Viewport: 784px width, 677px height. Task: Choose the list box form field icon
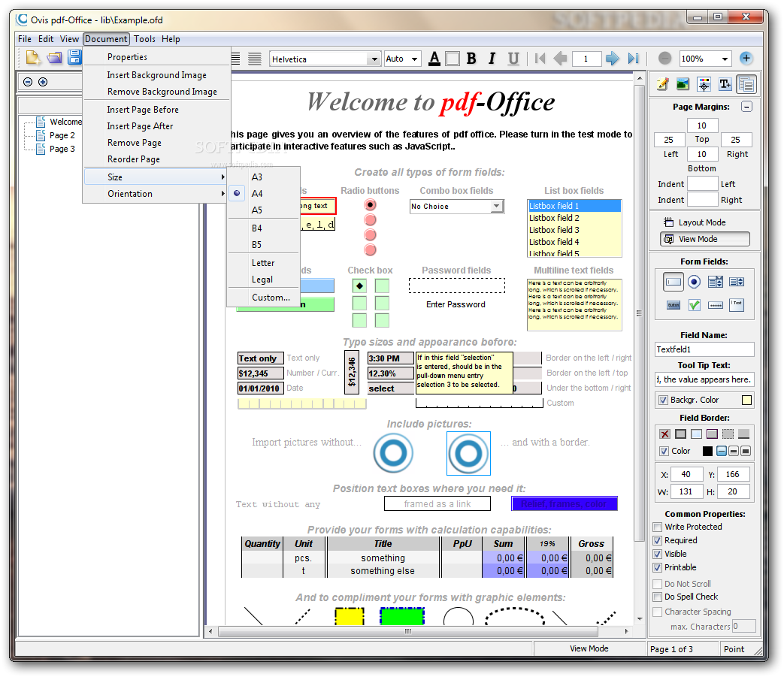point(736,282)
